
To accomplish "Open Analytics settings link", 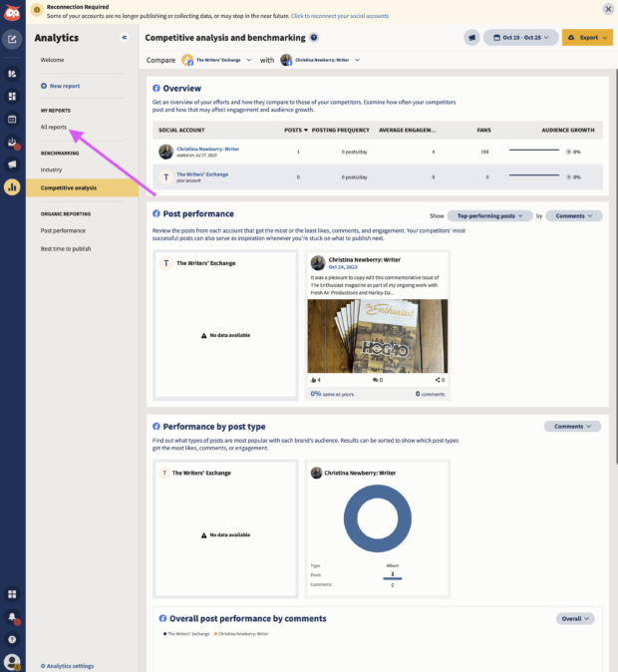I will pos(68,666).
